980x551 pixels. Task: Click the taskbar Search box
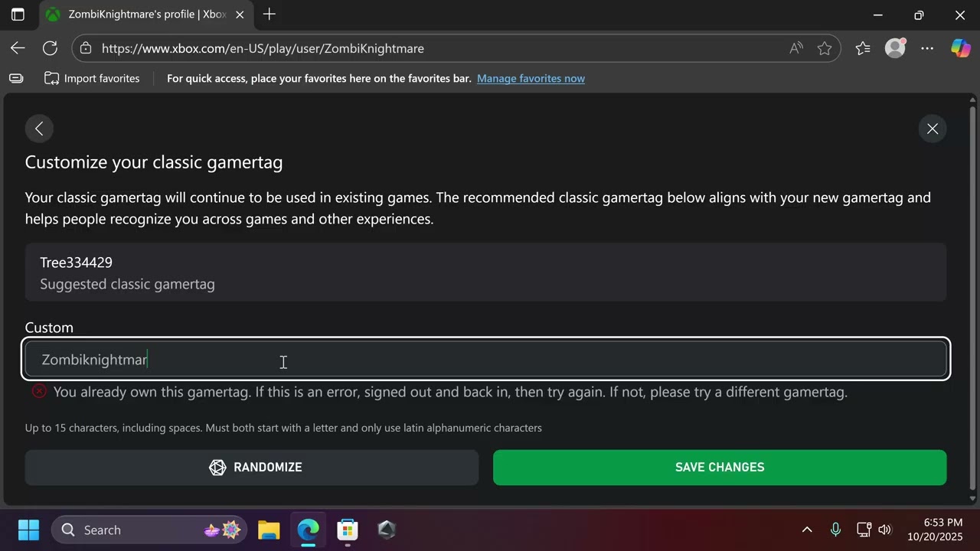[x=149, y=530]
